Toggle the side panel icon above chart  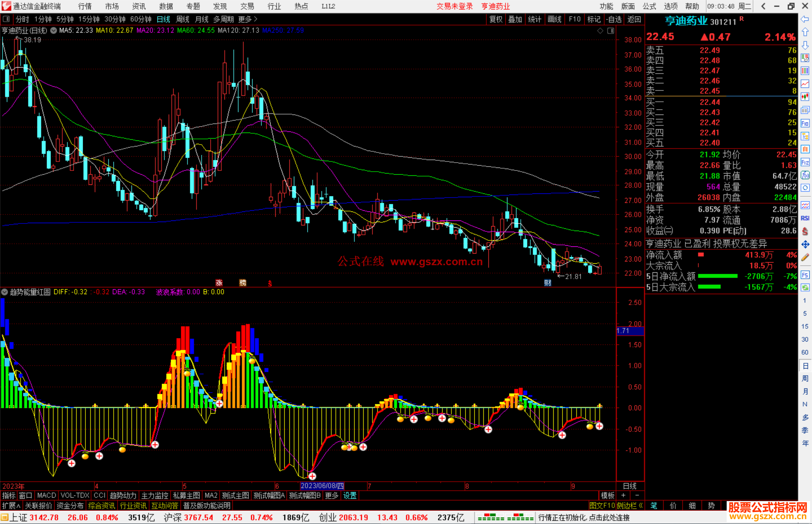pyautogui.click(x=611, y=31)
